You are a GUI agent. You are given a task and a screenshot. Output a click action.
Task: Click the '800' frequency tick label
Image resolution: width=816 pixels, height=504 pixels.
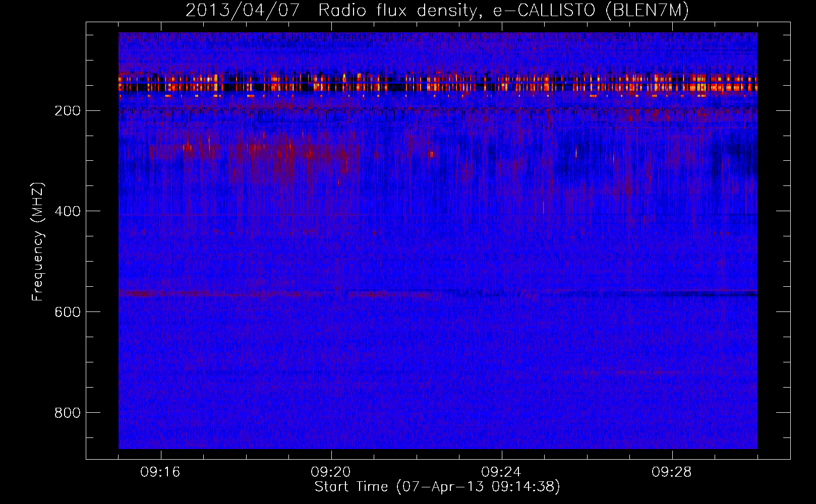coord(68,413)
